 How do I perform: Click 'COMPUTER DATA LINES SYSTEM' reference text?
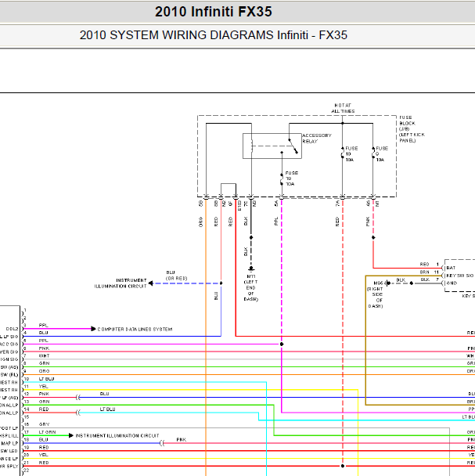[x=135, y=330]
